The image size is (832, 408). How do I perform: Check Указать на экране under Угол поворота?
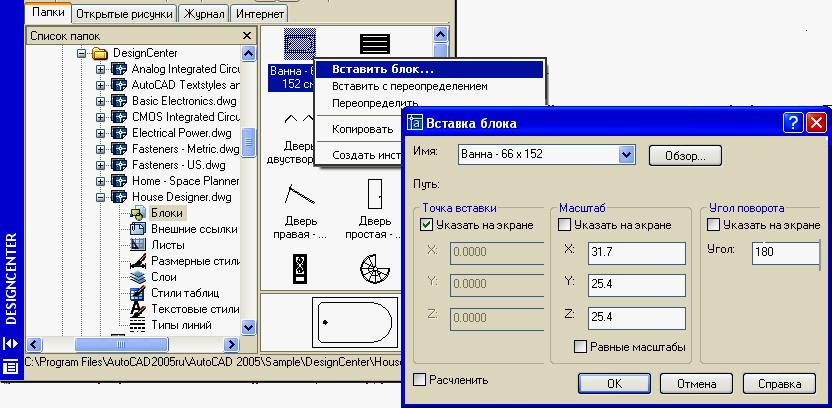tap(714, 225)
